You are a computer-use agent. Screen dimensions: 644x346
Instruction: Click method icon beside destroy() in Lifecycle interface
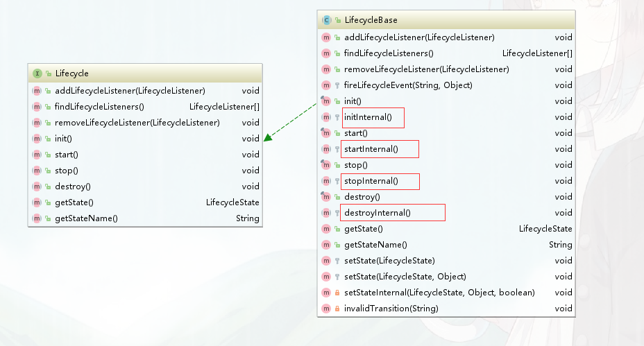coord(37,187)
